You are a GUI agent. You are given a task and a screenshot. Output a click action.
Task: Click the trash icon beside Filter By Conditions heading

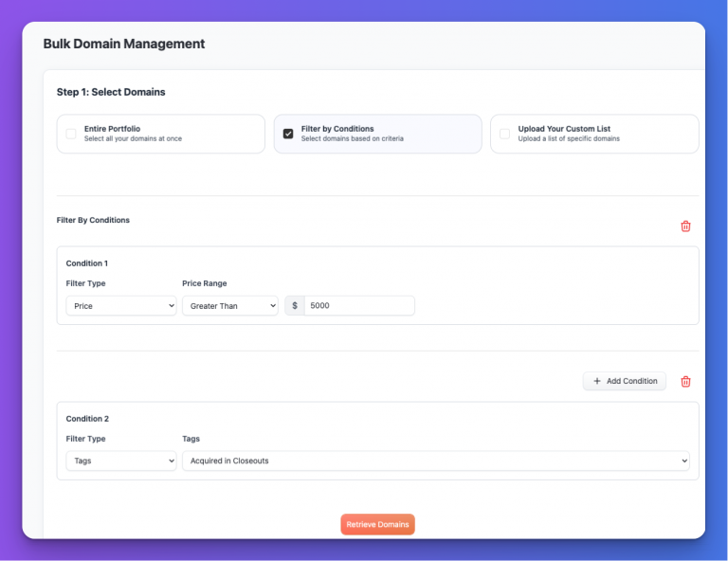point(685,226)
